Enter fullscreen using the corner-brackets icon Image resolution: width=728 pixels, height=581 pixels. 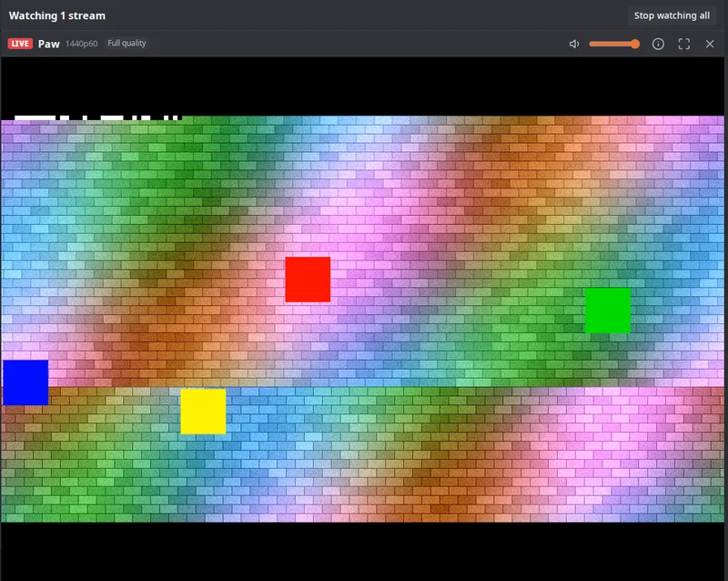(684, 44)
